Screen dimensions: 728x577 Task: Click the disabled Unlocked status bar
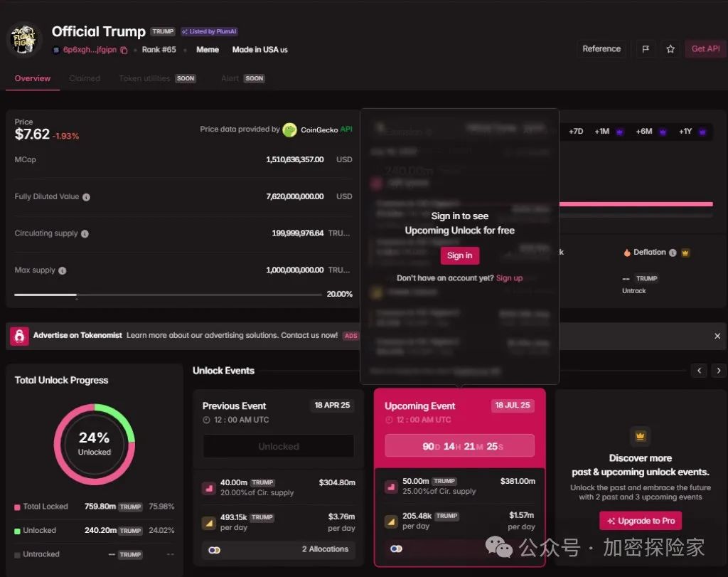point(279,446)
